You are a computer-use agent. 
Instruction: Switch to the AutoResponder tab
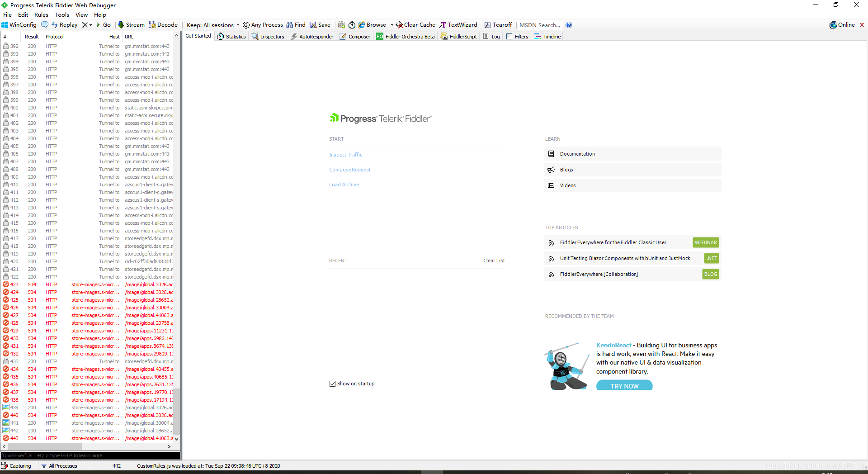[x=312, y=37]
